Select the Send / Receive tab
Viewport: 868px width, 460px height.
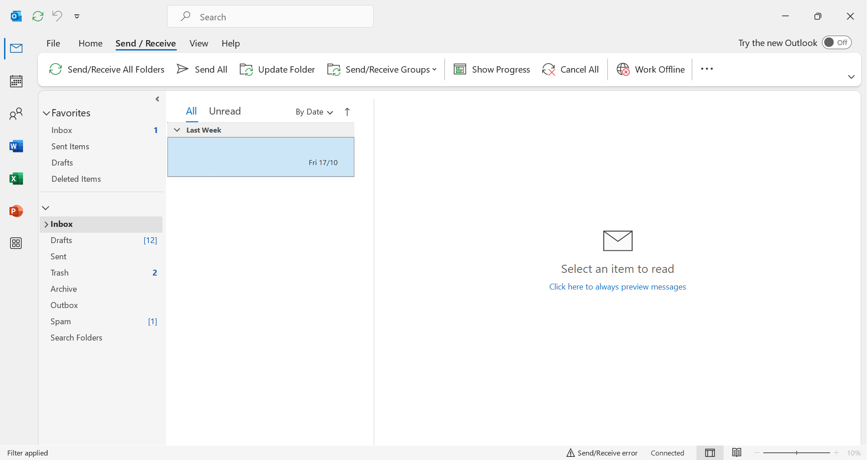tap(145, 43)
